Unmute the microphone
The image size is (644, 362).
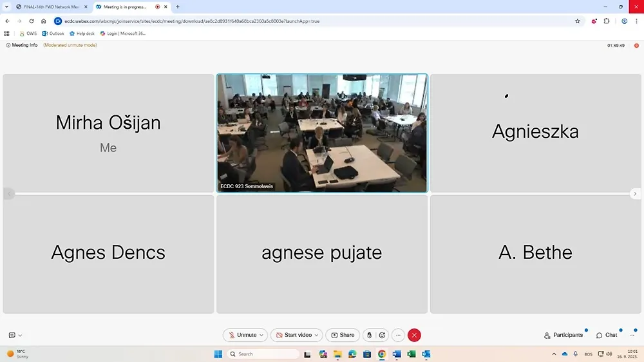tap(242, 335)
